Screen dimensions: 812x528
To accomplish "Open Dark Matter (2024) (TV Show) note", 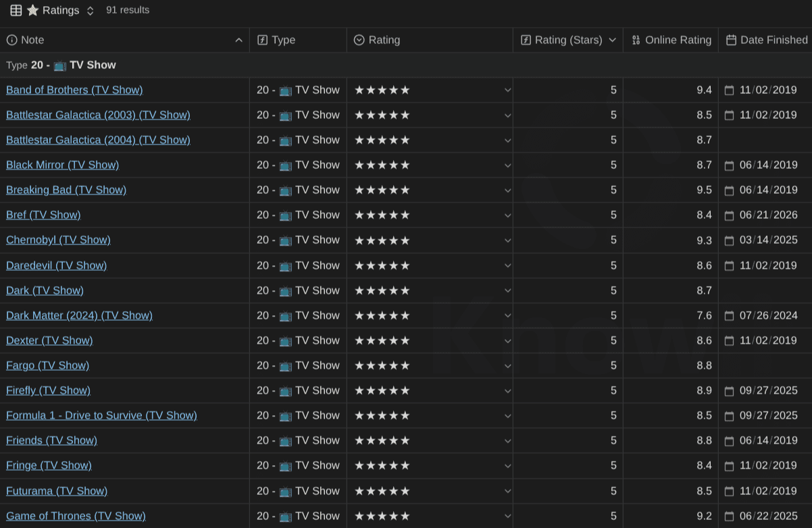I will [79, 315].
